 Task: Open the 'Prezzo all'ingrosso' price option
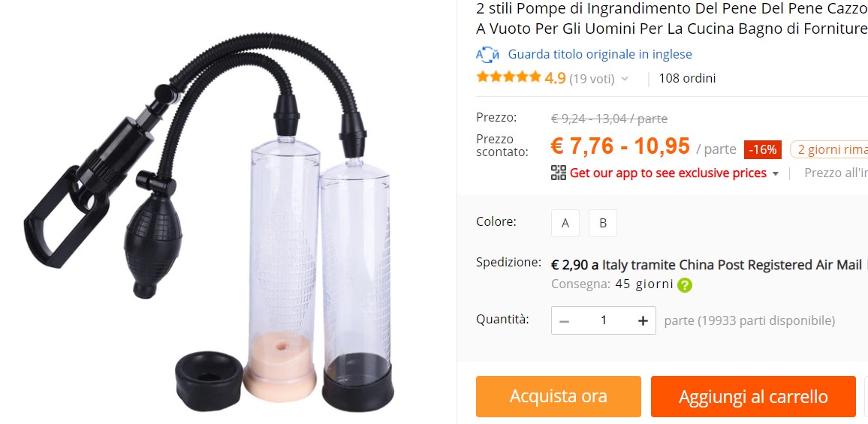coord(836,173)
